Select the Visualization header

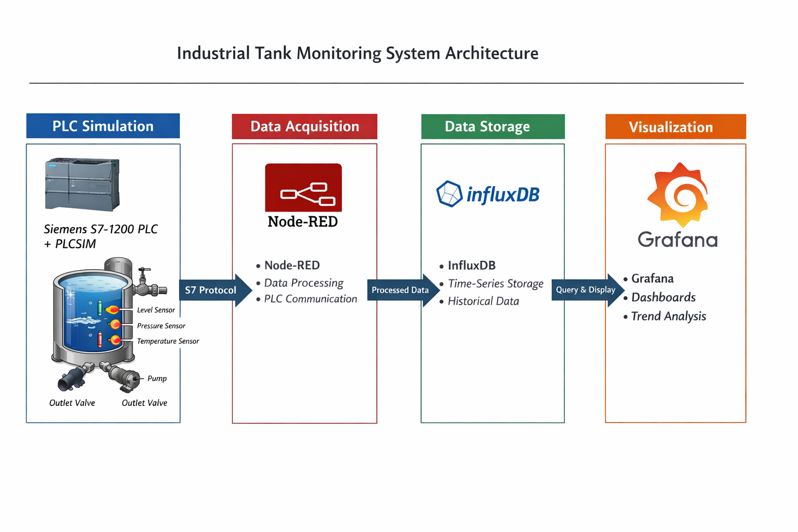(675, 127)
